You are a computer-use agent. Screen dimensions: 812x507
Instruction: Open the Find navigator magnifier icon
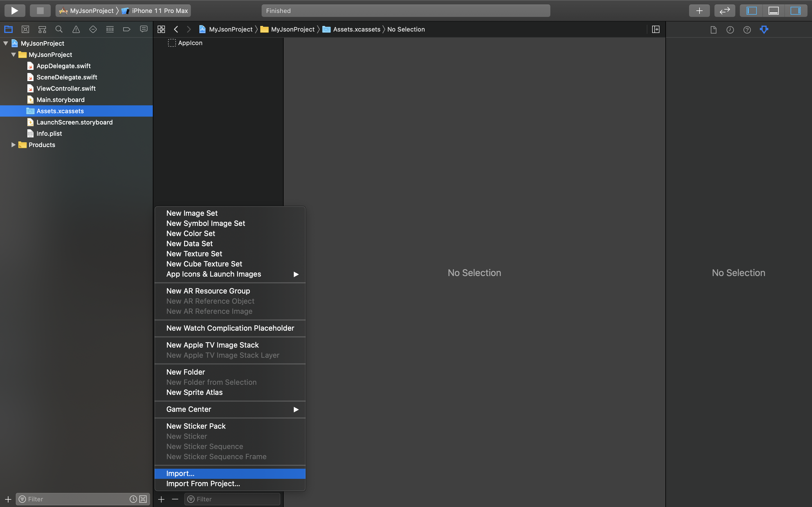tap(59, 30)
